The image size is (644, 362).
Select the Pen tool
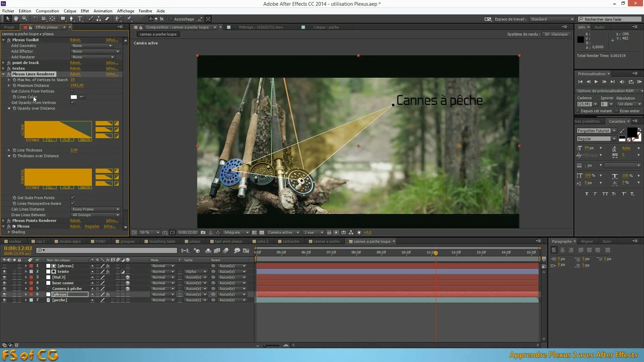tap(71, 19)
